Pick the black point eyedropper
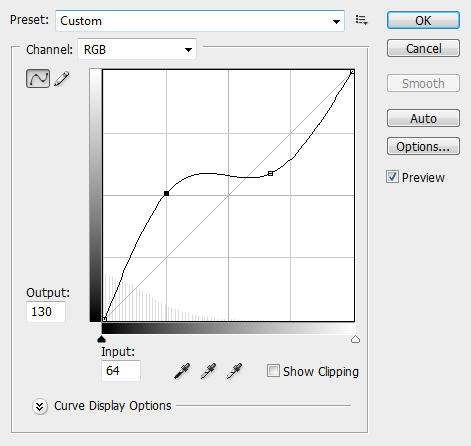The width and height of the screenshot is (471, 446). (182, 371)
